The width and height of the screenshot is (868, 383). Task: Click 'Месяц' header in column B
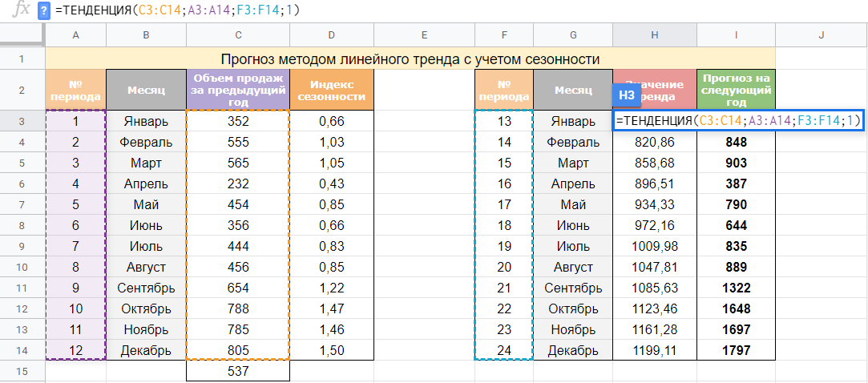pos(146,90)
